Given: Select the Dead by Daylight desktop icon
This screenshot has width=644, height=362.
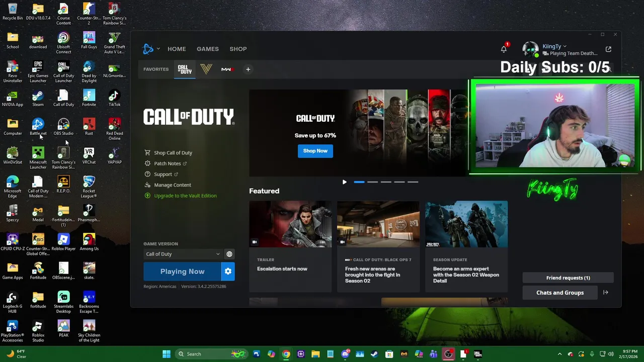Looking at the screenshot, I should 89,71.
